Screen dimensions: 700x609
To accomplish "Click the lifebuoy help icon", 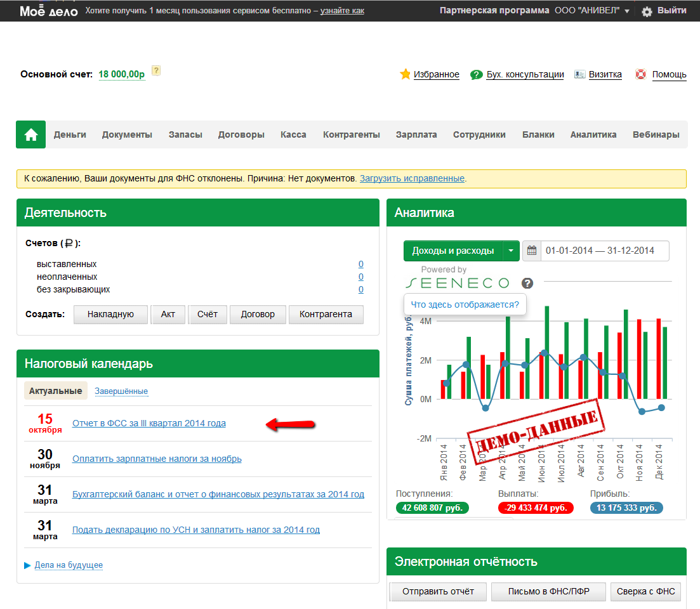I will (x=641, y=74).
